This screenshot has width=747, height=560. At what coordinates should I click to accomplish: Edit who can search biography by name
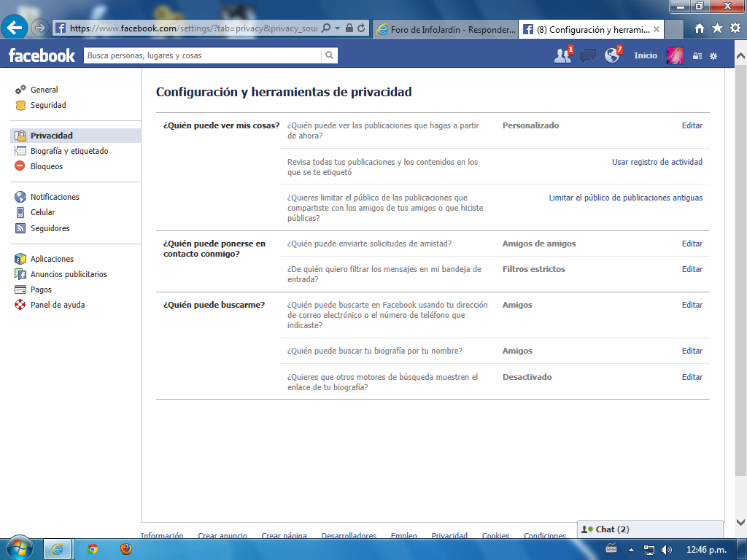tap(692, 351)
